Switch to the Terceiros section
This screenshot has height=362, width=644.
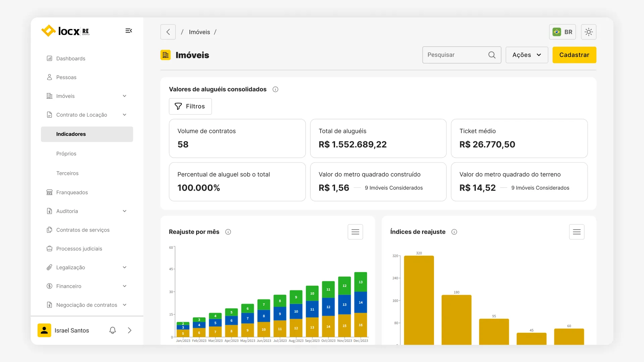pos(67,173)
